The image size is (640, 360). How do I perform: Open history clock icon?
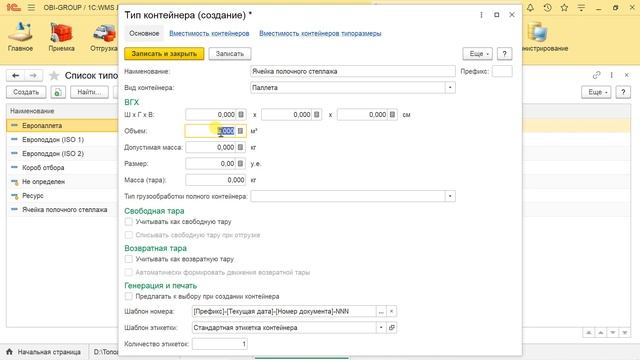pos(547,7)
